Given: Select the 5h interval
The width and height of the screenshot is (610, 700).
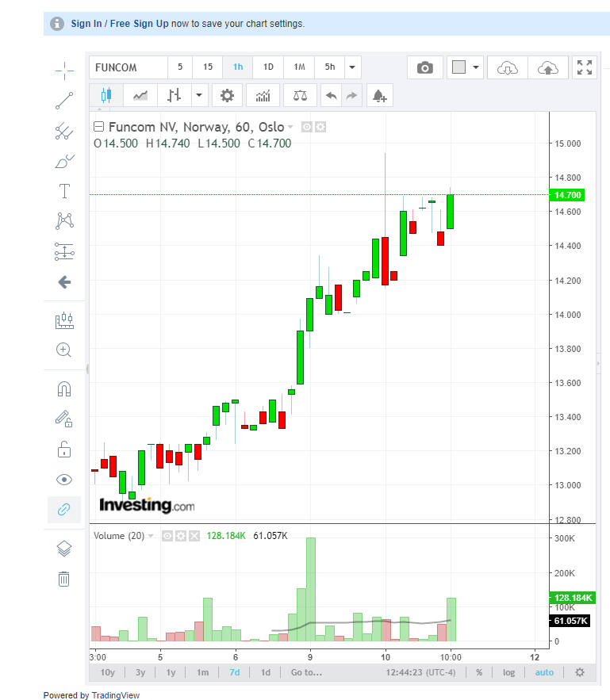Looking at the screenshot, I should click(329, 67).
